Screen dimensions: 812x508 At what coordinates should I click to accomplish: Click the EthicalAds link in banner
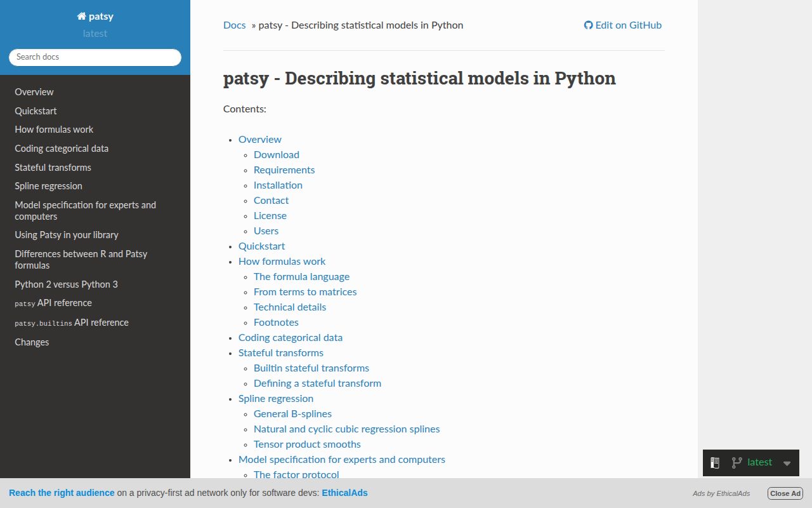(x=344, y=493)
